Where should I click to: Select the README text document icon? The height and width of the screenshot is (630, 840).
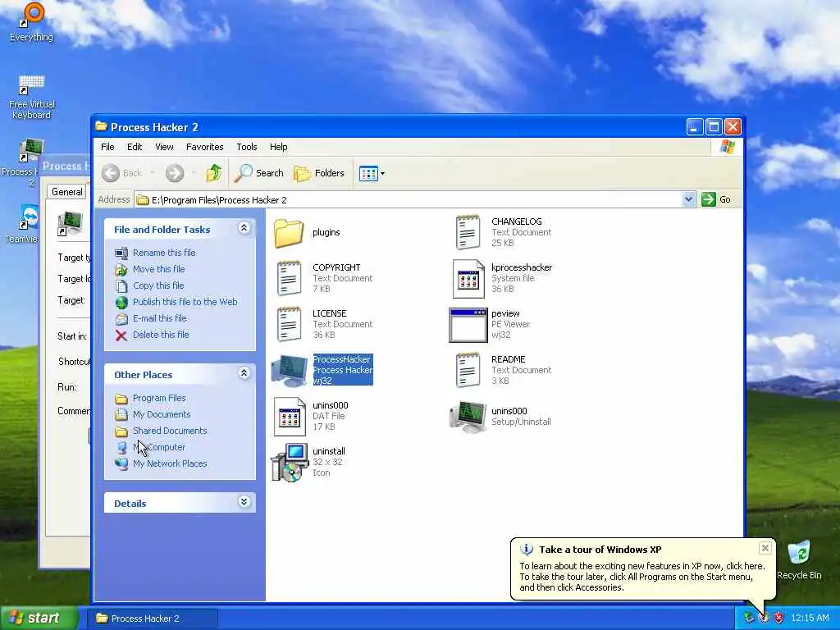[468, 370]
